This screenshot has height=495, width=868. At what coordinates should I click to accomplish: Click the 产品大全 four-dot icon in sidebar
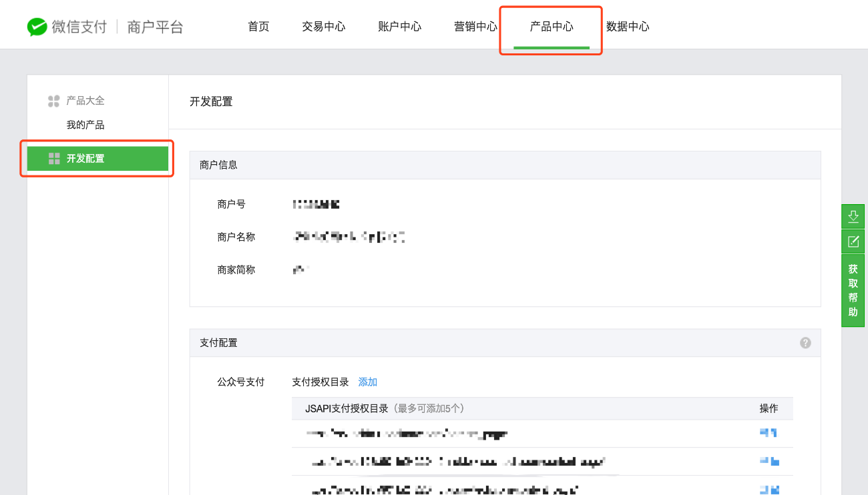pos(54,101)
